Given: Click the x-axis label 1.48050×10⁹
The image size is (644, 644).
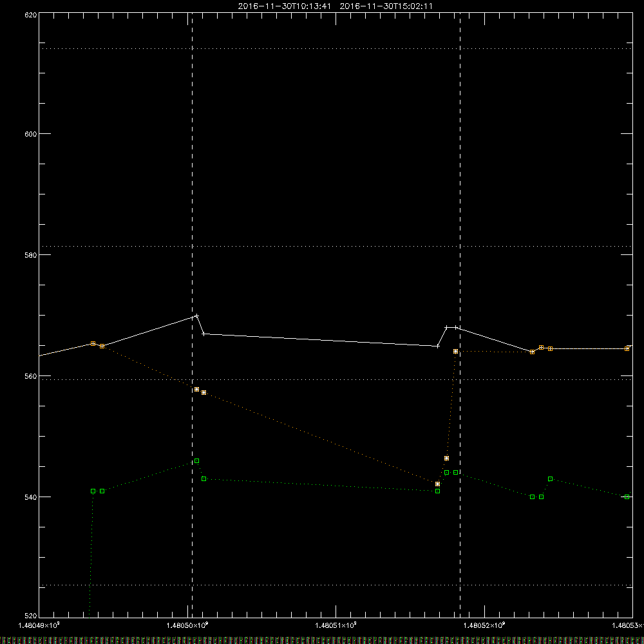Looking at the screenshot, I should pyautogui.click(x=187, y=625).
